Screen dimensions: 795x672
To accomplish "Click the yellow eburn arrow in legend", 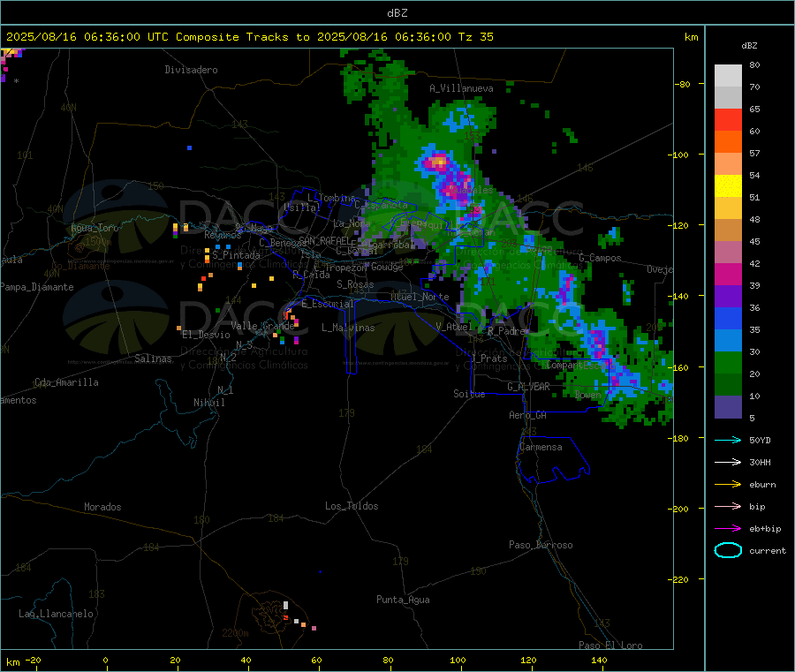I will [x=728, y=485].
